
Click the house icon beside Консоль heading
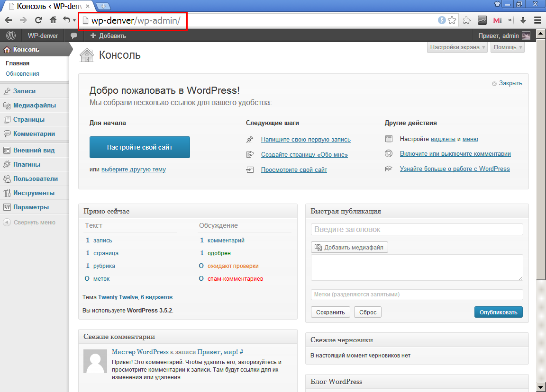point(87,55)
